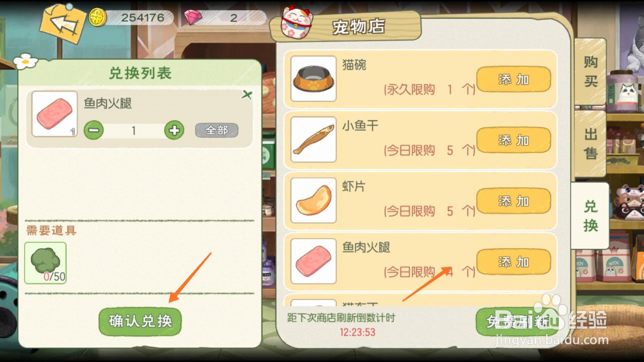Image resolution: width=644 pixels, height=362 pixels.
Task: Tap the green herb required item icon
Action: [x=45, y=263]
